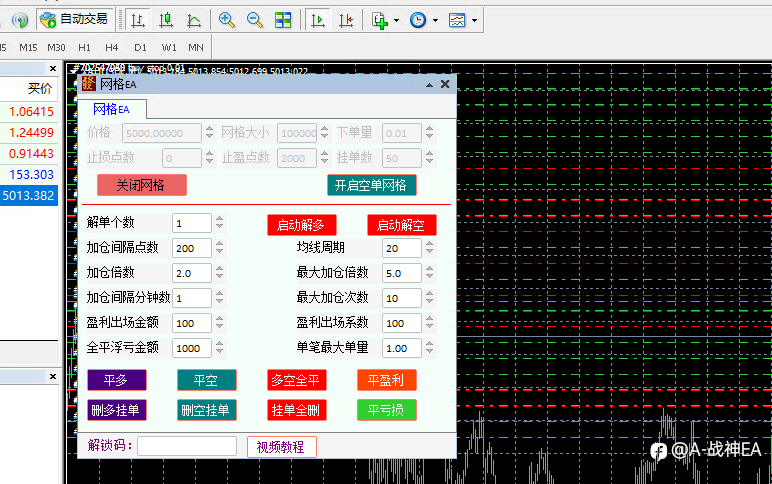Enable chart auto scroll icon
This screenshot has height=484, width=772.
pyautogui.click(x=317, y=19)
